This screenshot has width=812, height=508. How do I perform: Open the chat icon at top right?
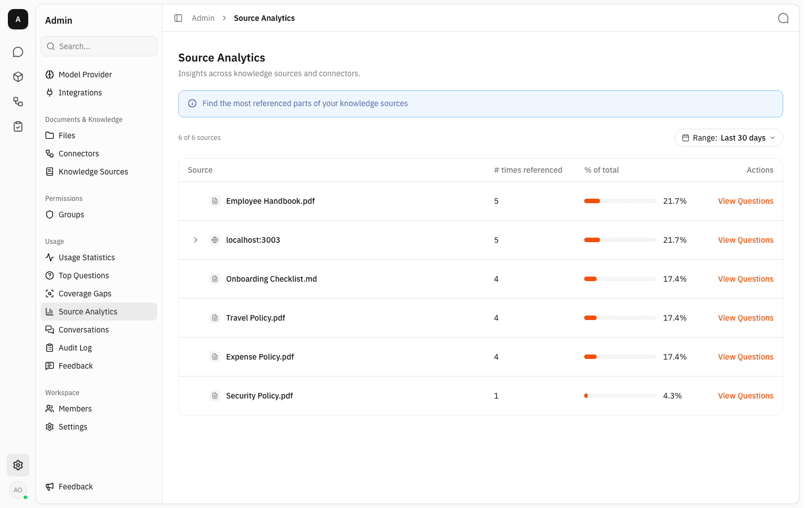(x=783, y=18)
